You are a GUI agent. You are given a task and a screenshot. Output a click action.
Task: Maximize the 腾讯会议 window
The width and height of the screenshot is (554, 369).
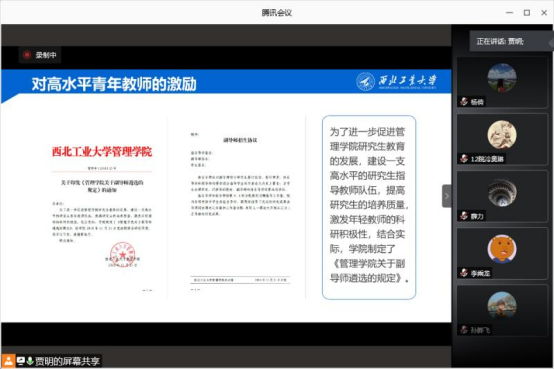tap(526, 13)
